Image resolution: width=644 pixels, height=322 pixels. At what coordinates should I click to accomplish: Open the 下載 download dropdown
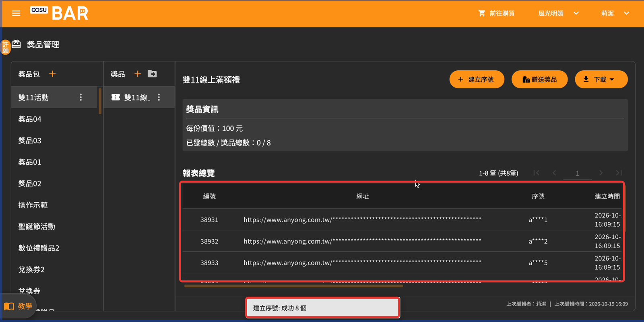(x=601, y=80)
